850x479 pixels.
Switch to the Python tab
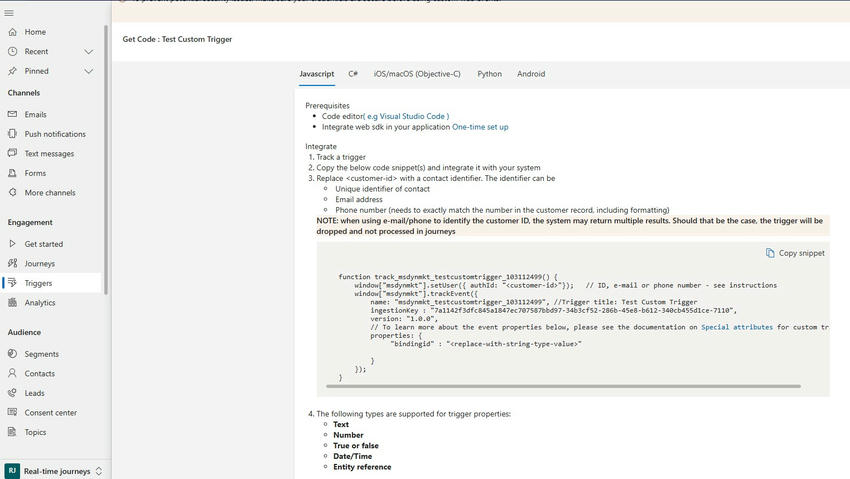[489, 74]
